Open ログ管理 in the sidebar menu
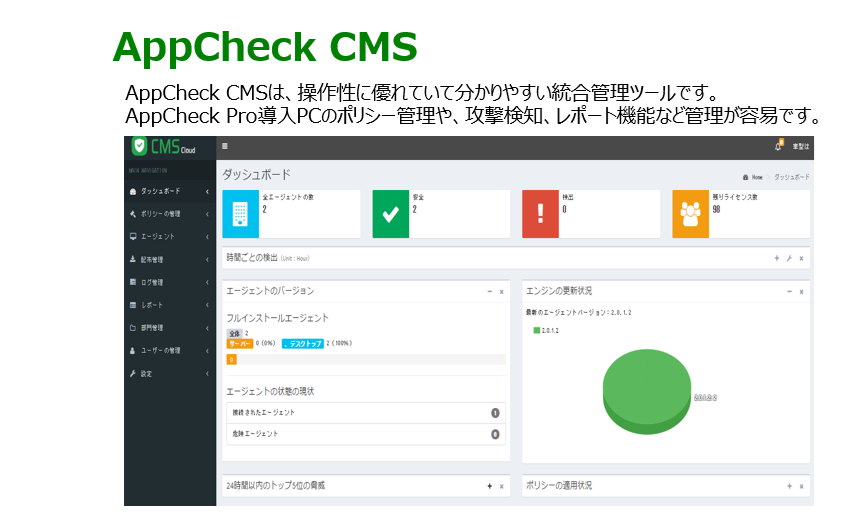 coord(170,282)
